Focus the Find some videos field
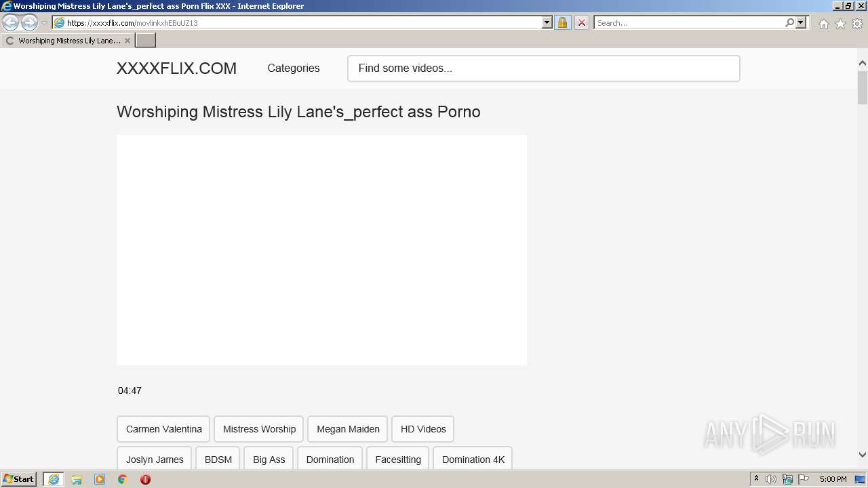868x488 pixels. 543,68
